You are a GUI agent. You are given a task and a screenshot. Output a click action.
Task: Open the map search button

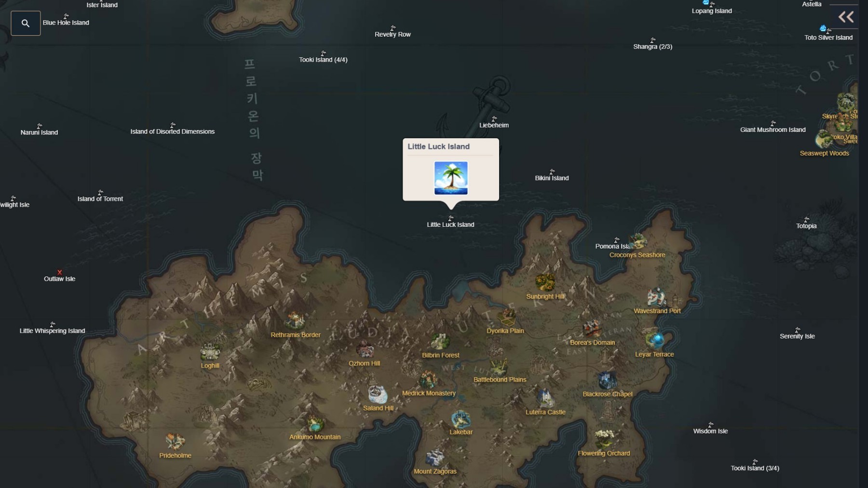point(26,23)
